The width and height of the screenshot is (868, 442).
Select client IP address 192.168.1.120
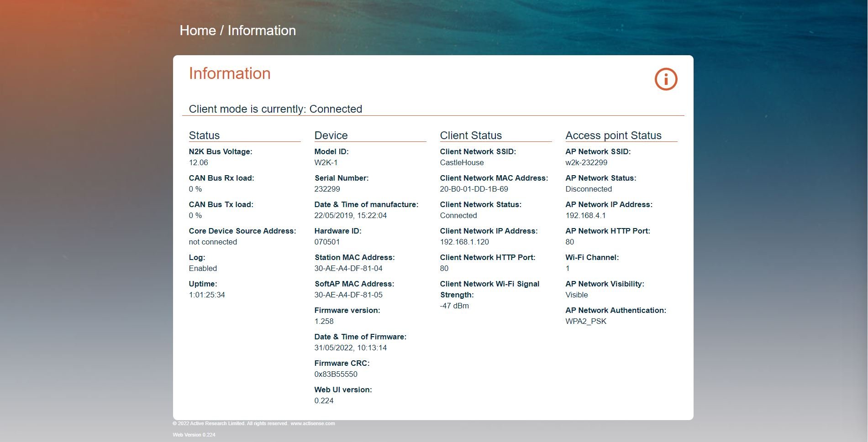(x=464, y=242)
